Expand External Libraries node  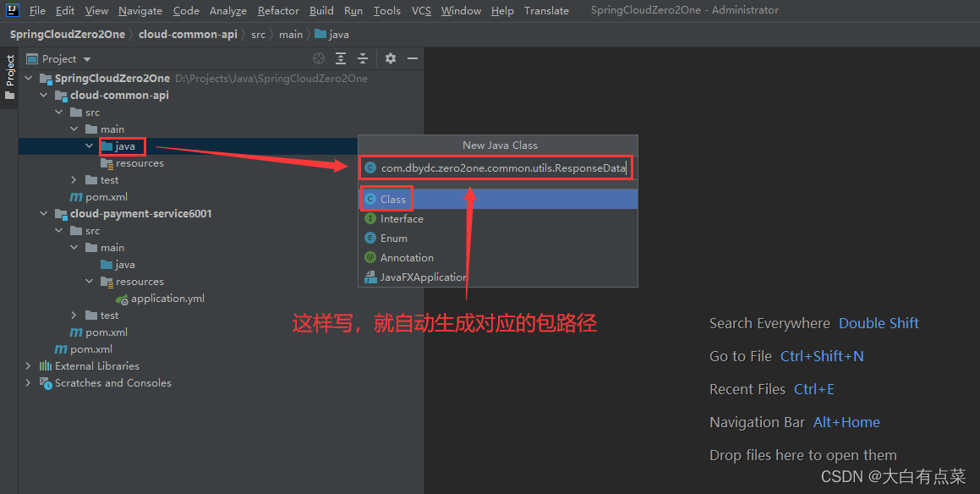point(28,365)
